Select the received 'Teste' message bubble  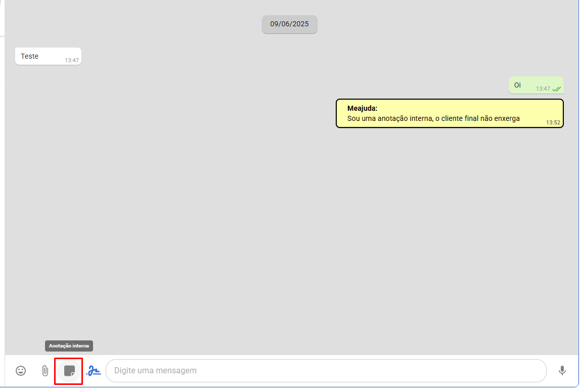pos(48,56)
